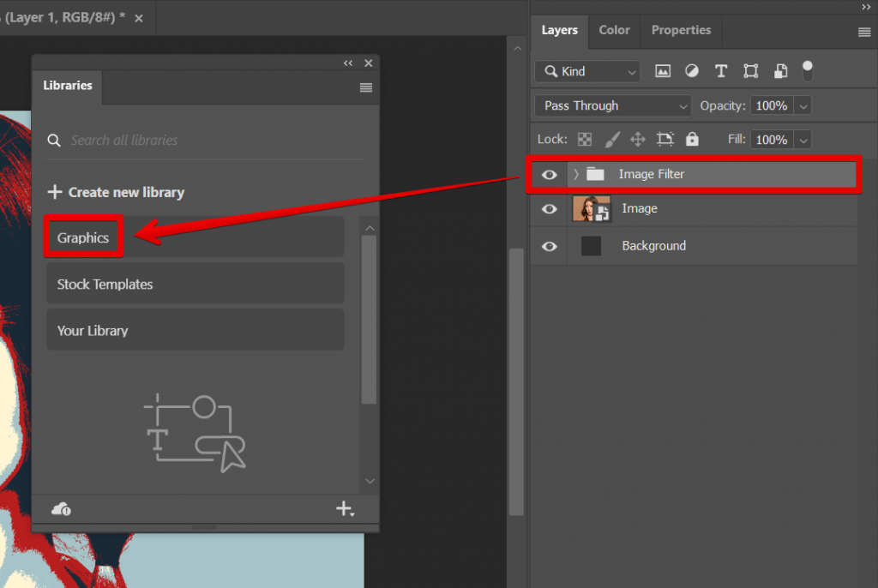Click the adjustment layer filter icon
This screenshot has width=878, height=588.
692,71
